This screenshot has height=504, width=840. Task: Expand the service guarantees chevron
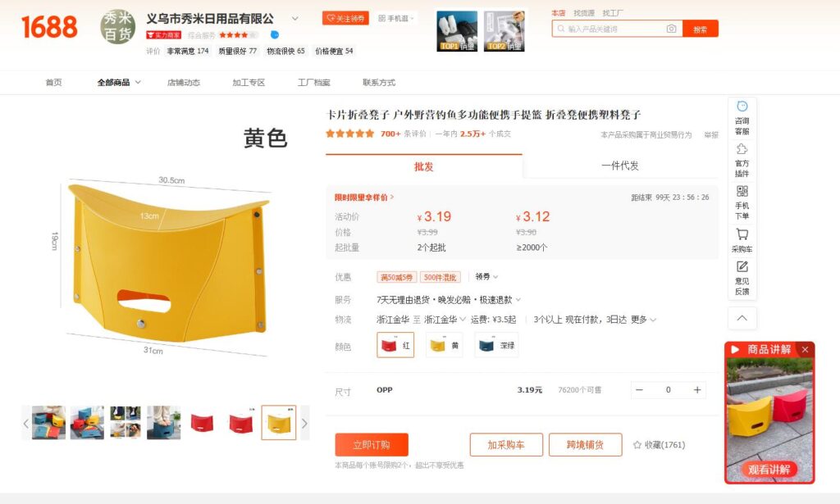click(x=518, y=300)
